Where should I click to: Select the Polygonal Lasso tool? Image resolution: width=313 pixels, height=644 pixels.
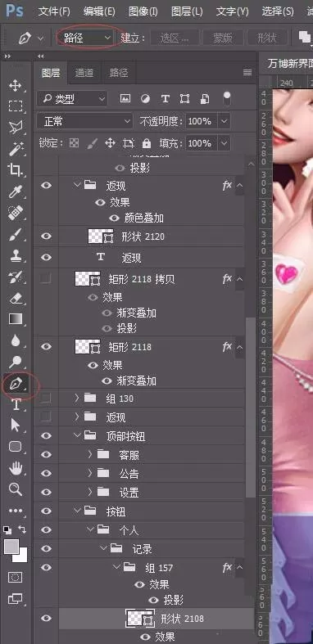click(x=16, y=128)
